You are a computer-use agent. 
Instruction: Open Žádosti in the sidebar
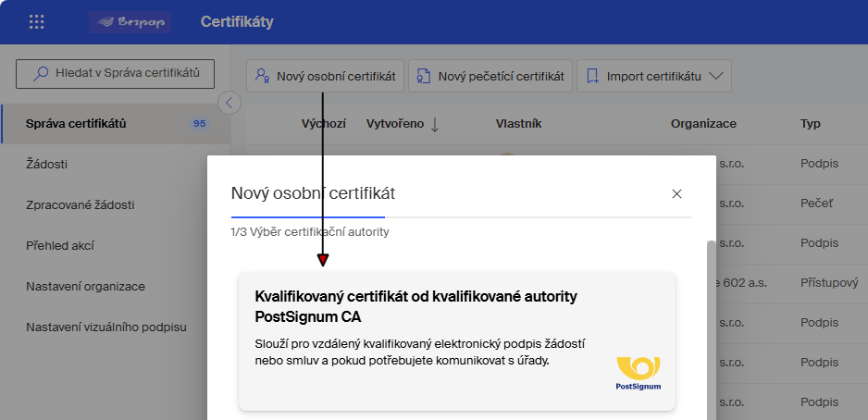[x=47, y=165]
